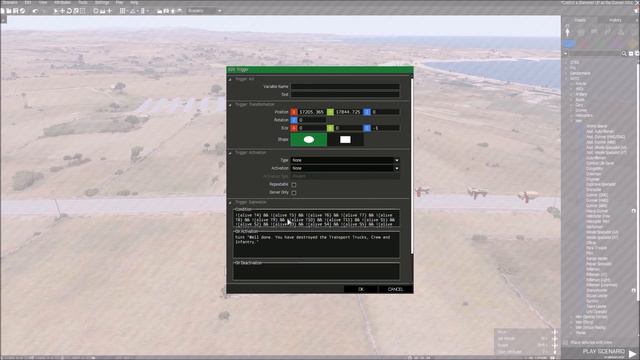Image resolution: width=640 pixels, height=360 pixels.
Task: Click the Undo toolbar icon
Action: (35, 11)
